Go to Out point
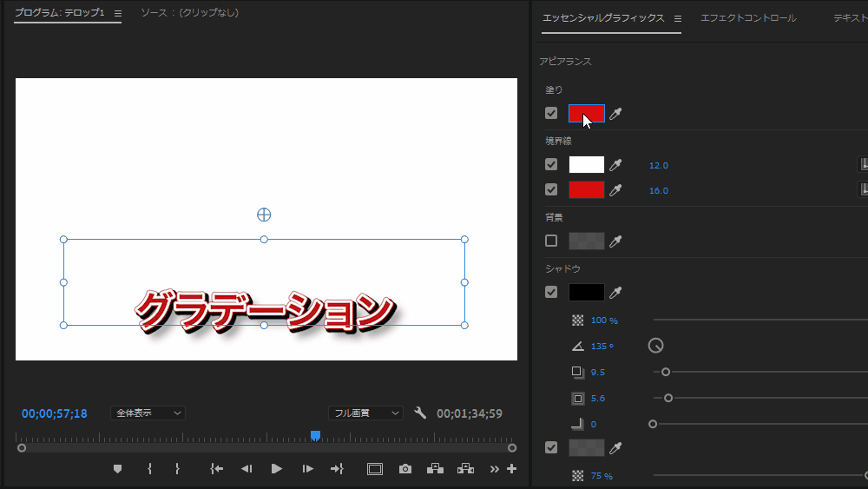The image size is (868, 489). [x=337, y=469]
